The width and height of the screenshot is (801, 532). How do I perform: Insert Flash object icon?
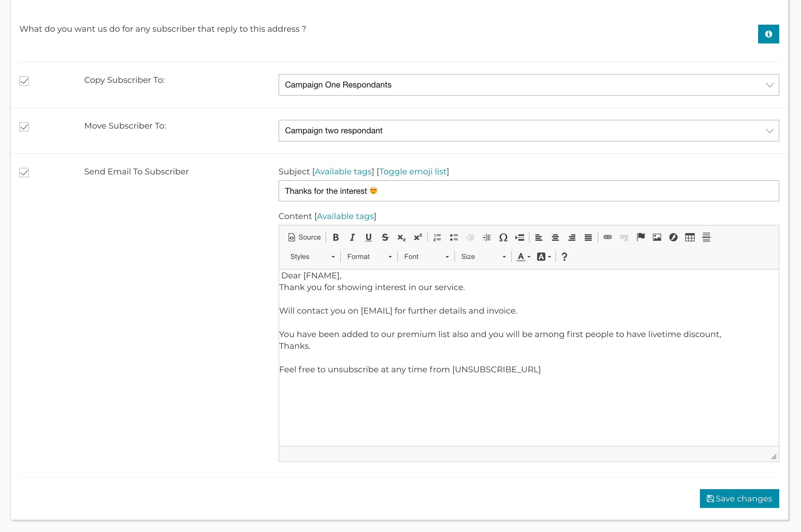pos(673,237)
